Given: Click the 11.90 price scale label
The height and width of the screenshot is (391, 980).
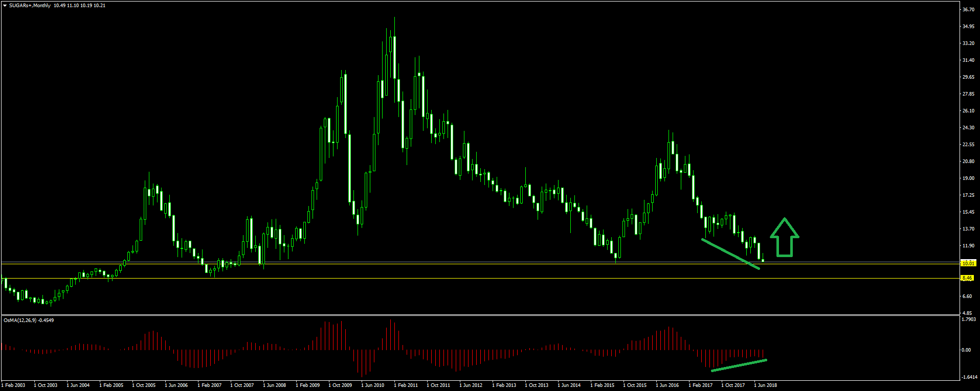Looking at the screenshot, I should click(968, 246).
